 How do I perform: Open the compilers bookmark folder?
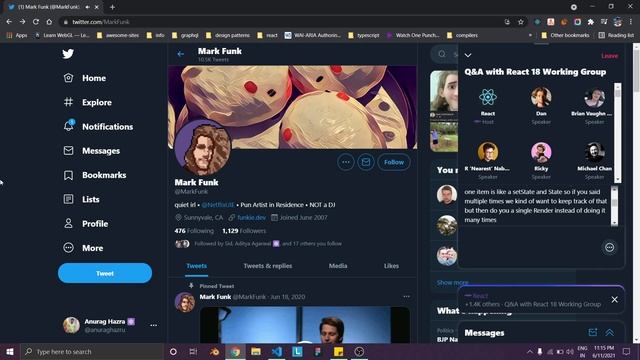(x=462, y=36)
